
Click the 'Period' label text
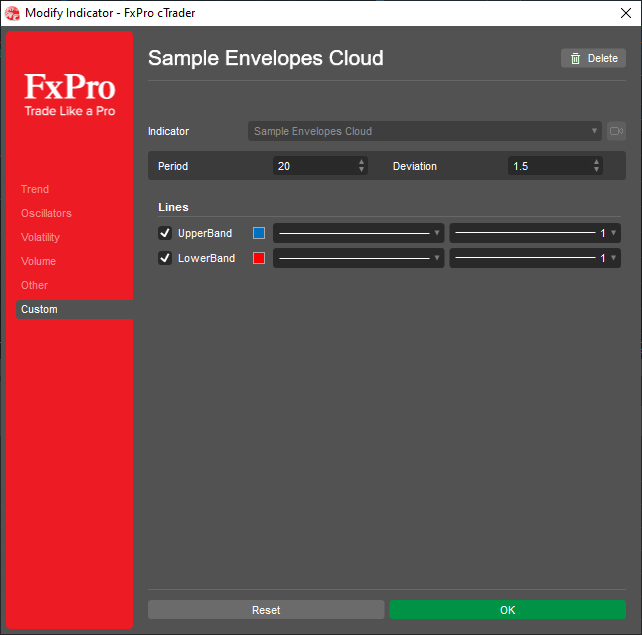pos(173,166)
